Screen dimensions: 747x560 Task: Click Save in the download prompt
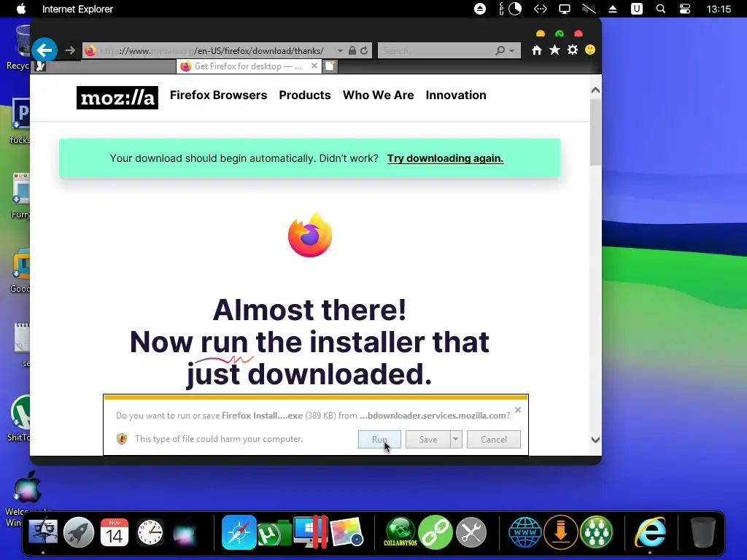(428, 439)
